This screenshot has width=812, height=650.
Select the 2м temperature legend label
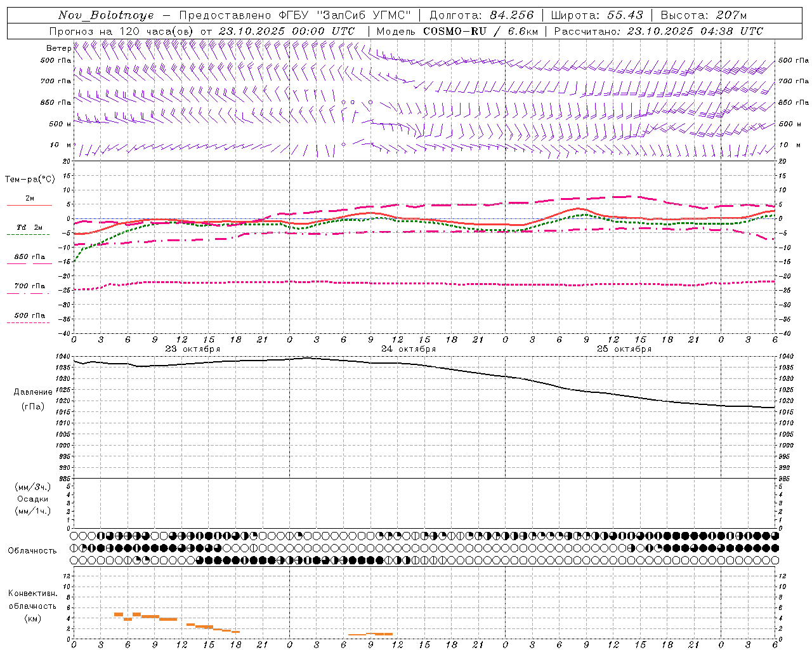point(30,198)
